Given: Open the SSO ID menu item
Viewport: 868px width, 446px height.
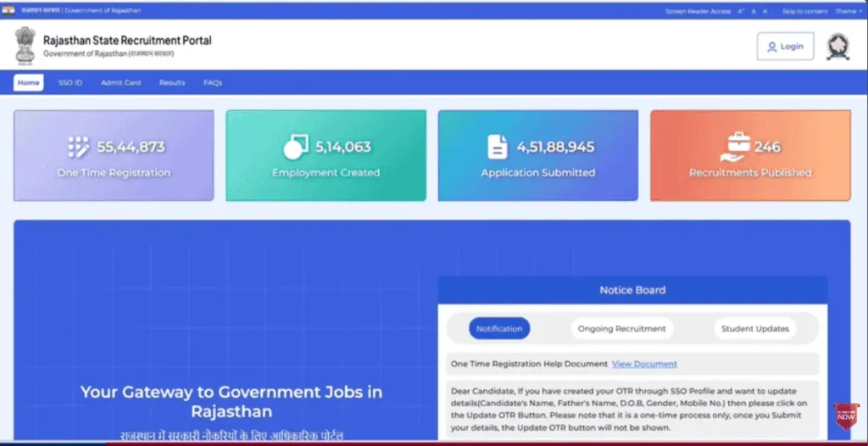Looking at the screenshot, I should pyautogui.click(x=70, y=82).
